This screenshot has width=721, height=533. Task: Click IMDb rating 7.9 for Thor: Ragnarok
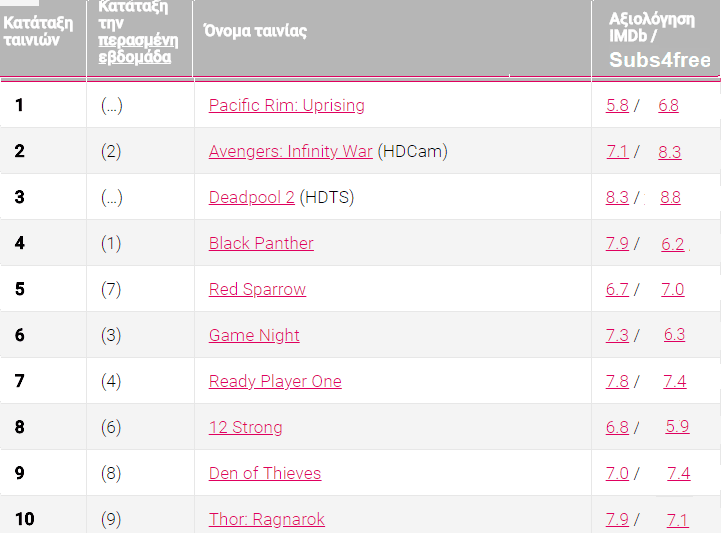tap(617, 519)
